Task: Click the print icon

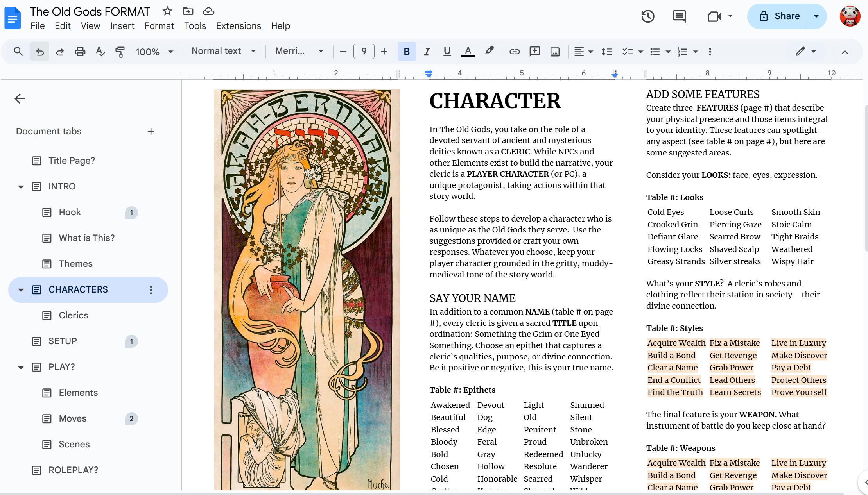Action: point(80,52)
